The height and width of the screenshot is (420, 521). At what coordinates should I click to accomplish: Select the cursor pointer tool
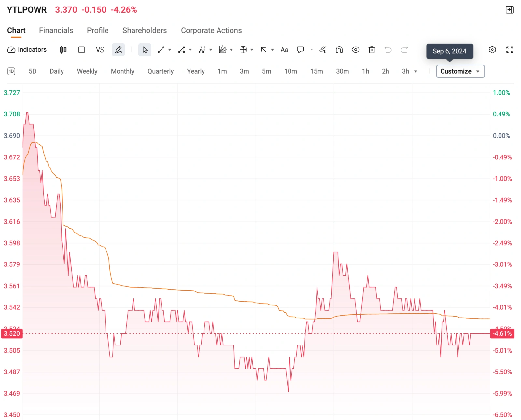point(145,50)
